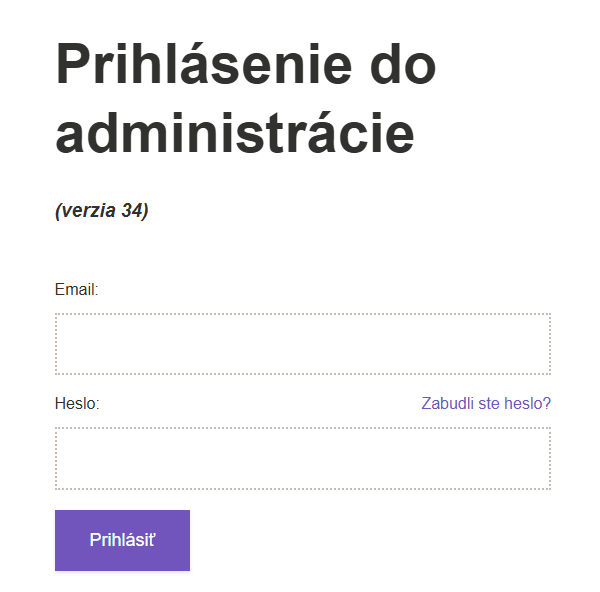Activate the dotted-border field under 'Heslo:'
The height and width of the screenshot is (592, 600).
tap(302, 459)
